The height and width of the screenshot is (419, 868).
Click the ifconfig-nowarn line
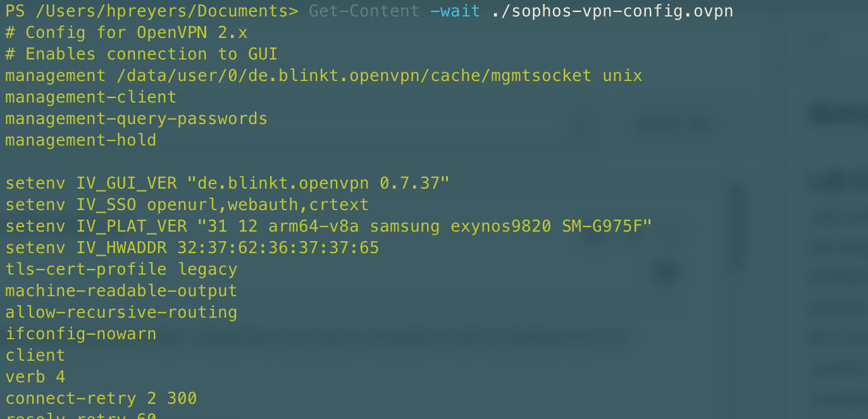(80, 334)
